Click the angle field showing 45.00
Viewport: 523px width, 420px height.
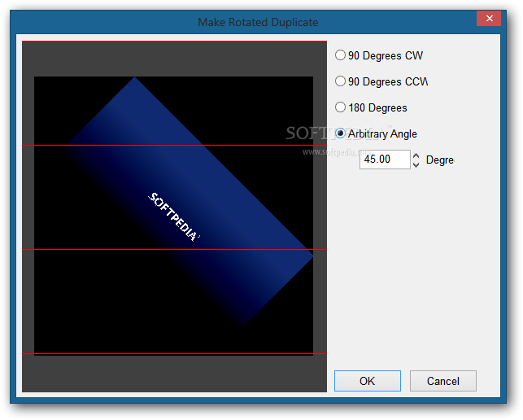[385, 160]
